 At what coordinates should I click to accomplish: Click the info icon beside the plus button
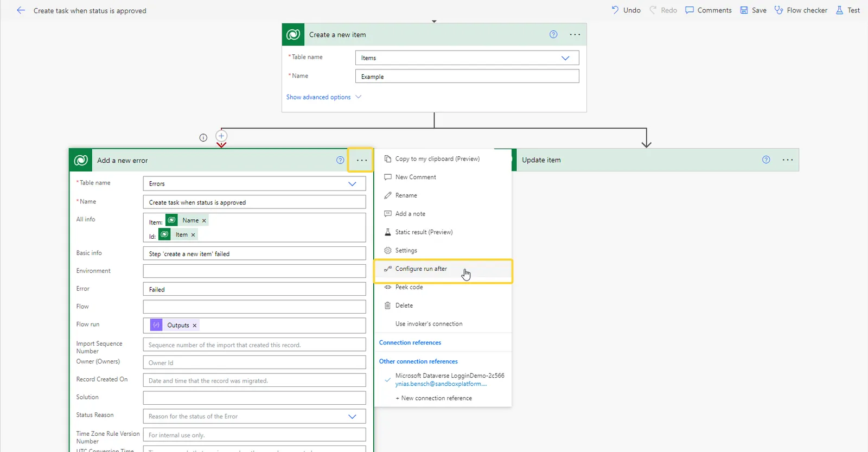203,138
